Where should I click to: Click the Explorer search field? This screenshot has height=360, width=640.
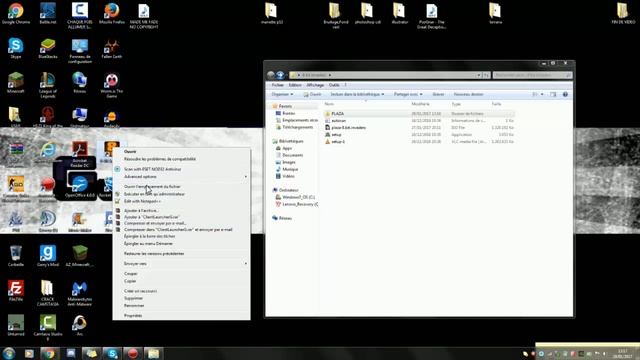click(x=532, y=75)
